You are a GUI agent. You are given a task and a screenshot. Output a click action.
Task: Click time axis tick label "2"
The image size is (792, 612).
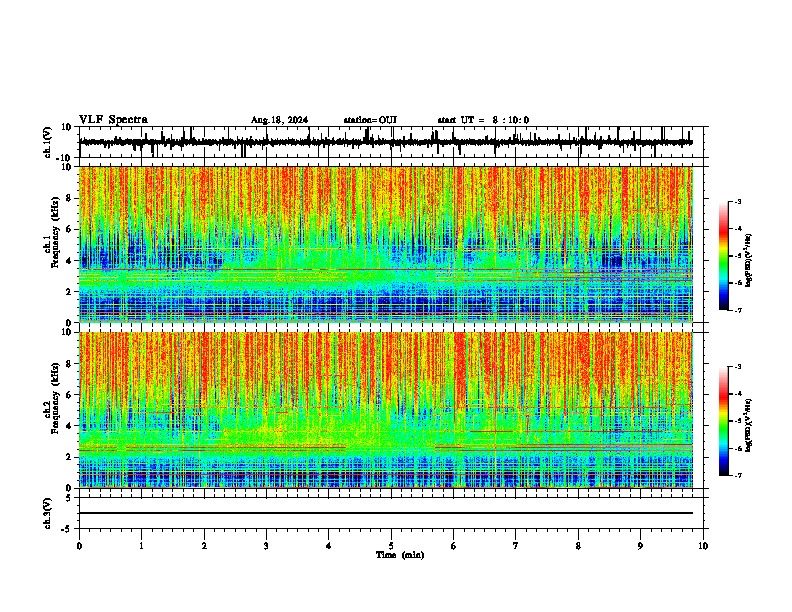pos(204,545)
